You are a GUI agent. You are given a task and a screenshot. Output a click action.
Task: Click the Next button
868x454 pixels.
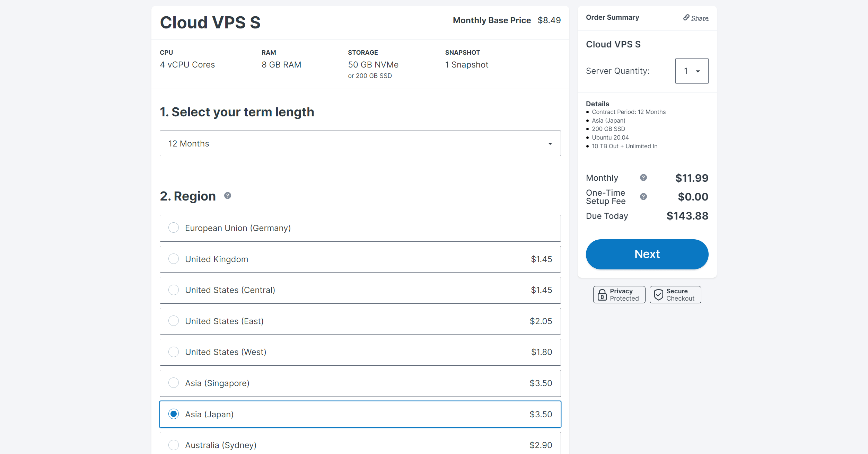(647, 254)
